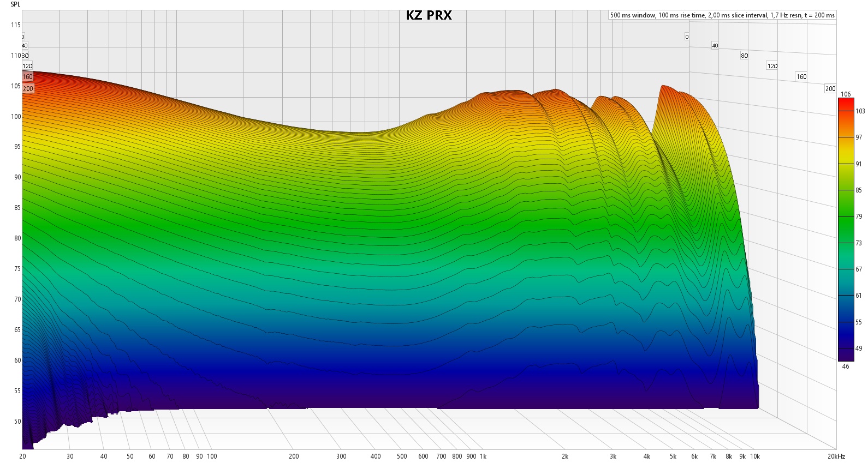Viewport: 868px width, 463px height.
Task: Click the 10k frequency axis label
Action: (x=755, y=456)
